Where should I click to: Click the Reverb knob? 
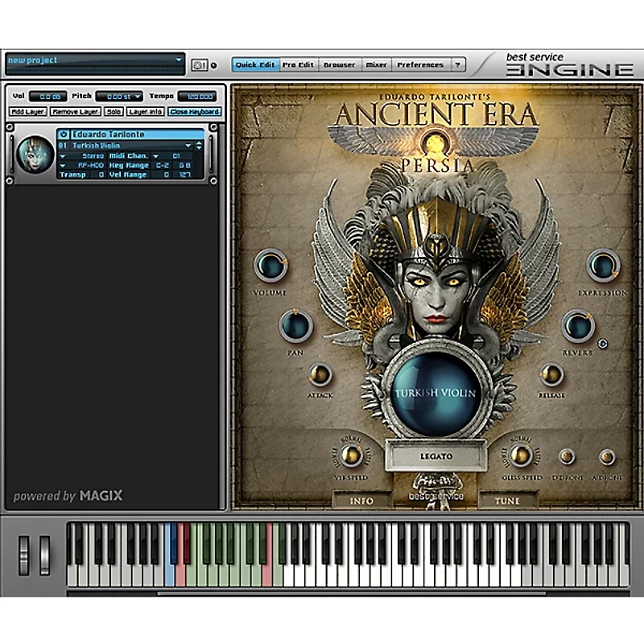[577, 326]
